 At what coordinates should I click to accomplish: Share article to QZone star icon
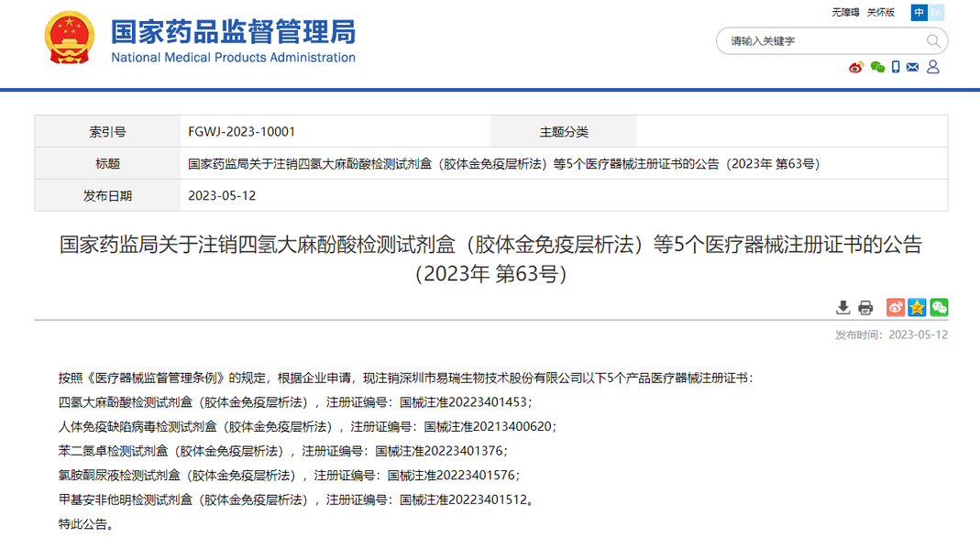pyautogui.click(x=917, y=308)
